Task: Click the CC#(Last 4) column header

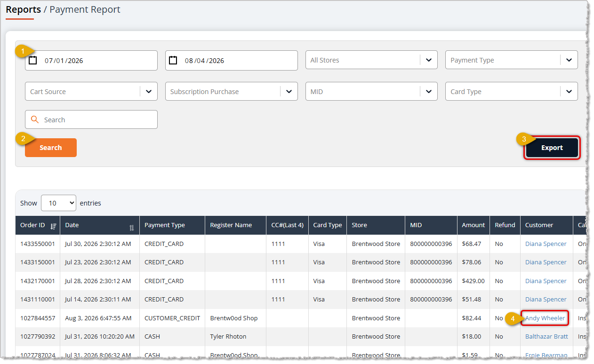Action: [x=287, y=225]
